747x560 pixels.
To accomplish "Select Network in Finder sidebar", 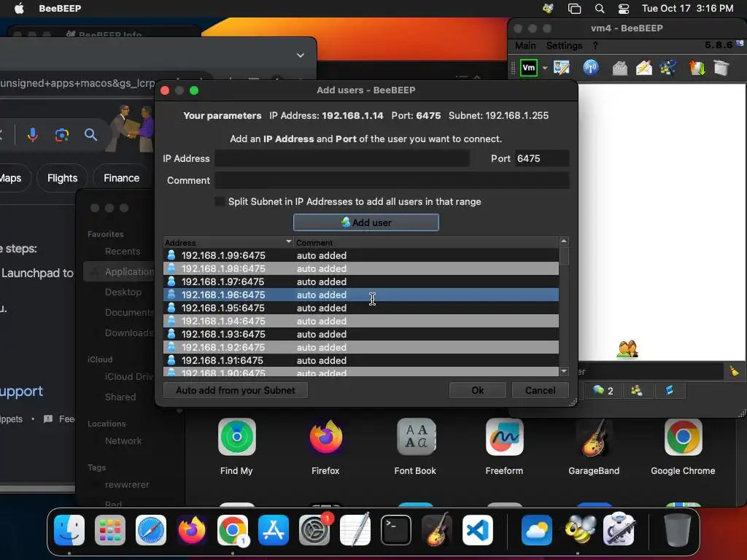I will coord(123,441).
